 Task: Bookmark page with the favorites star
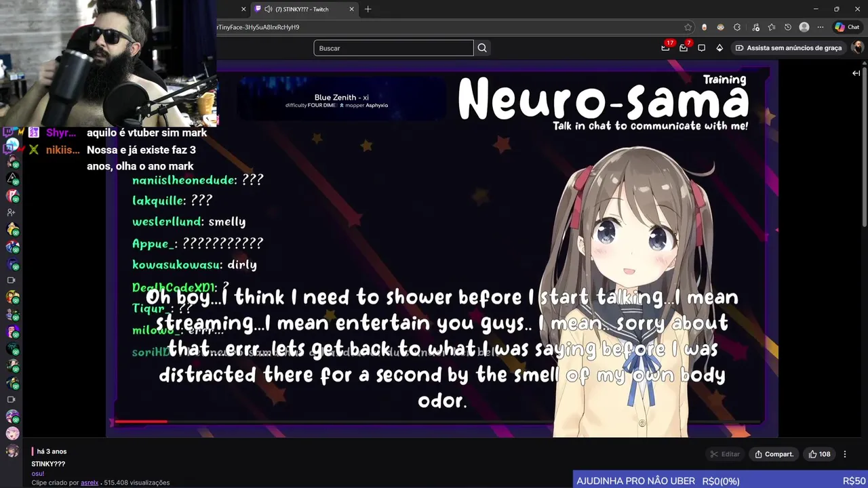tap(688, 27)
